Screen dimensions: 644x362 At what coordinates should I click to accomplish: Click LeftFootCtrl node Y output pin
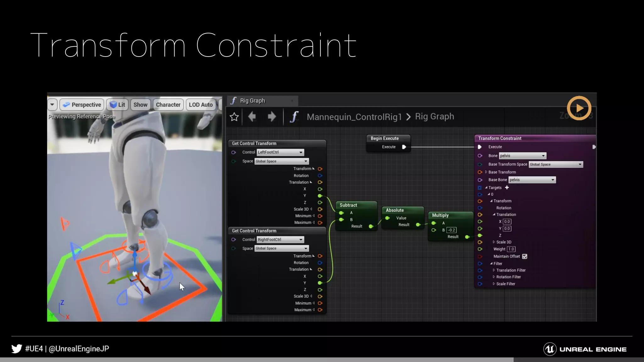coord(320,196)
